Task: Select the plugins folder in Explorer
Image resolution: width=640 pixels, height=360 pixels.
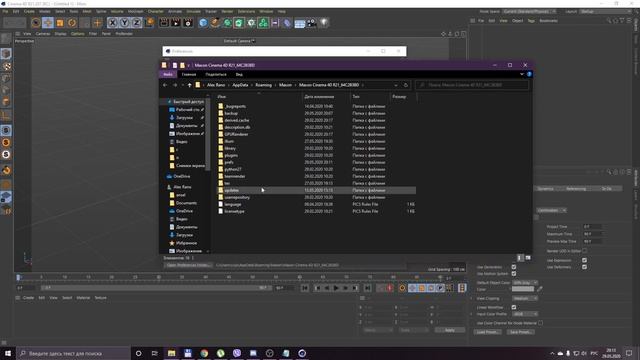Action: click(x=231, y=155)
